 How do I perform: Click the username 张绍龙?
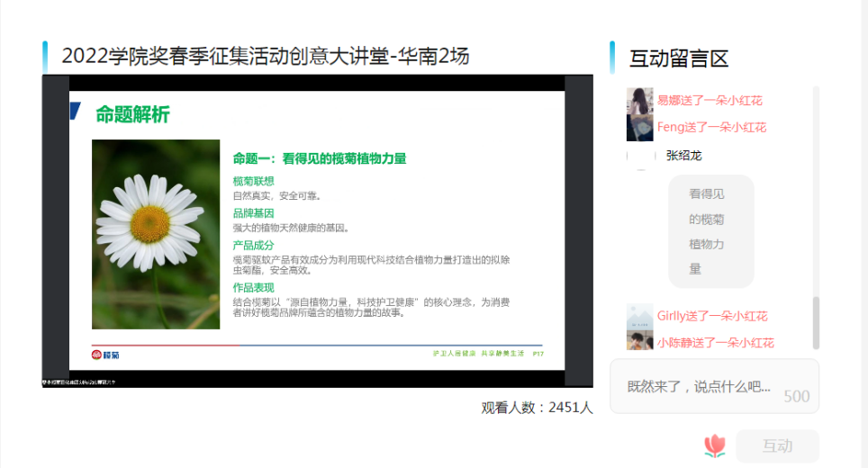click(x=683, y=156)
